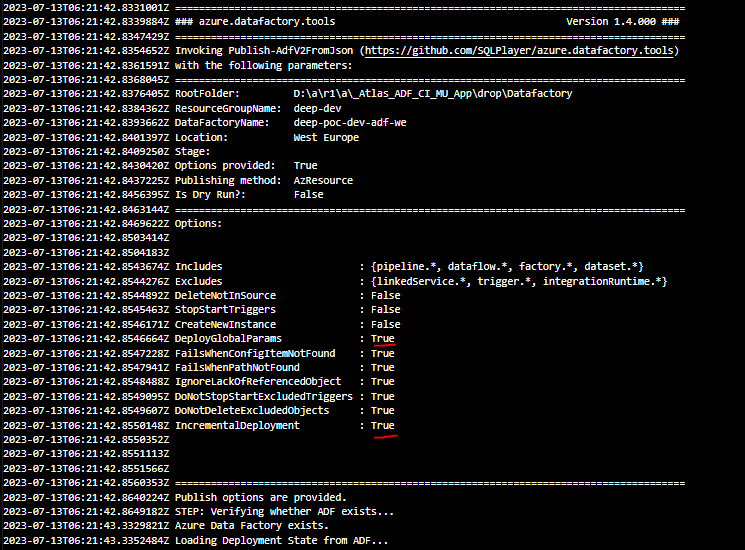The width and height of the screenshot is (745, 550).
Task: Click ResourceGroupName value 'deep-dev'
Action: click(317, 108)
